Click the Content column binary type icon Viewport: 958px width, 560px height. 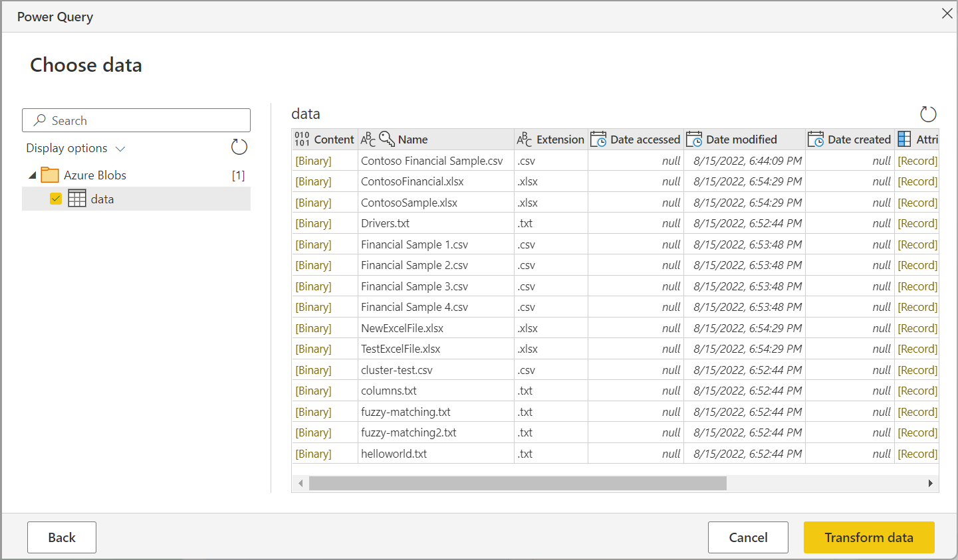(302, 140)
